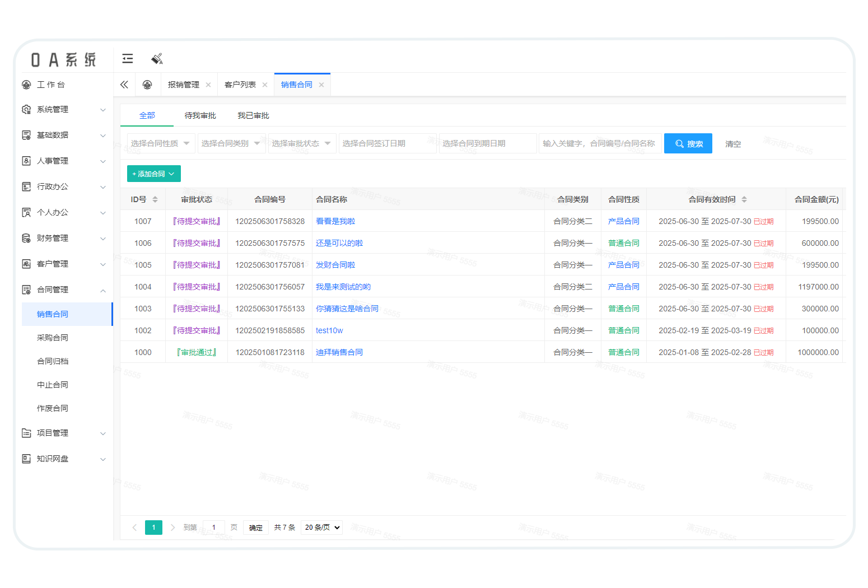The image size is (868, 588).
Task: Click the 添加合同 button
Action: [153, 174]
